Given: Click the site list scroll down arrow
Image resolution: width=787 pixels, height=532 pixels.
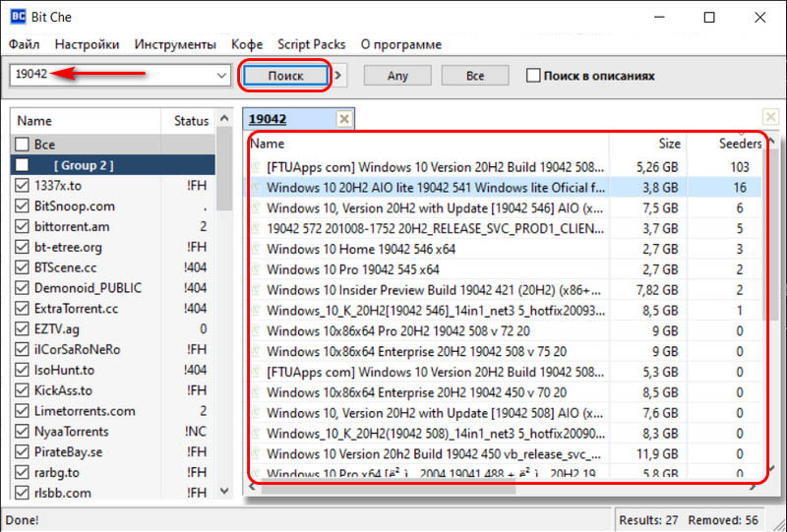Looking at the screenshot, I should pyautogui.click(x=224, y=491).
